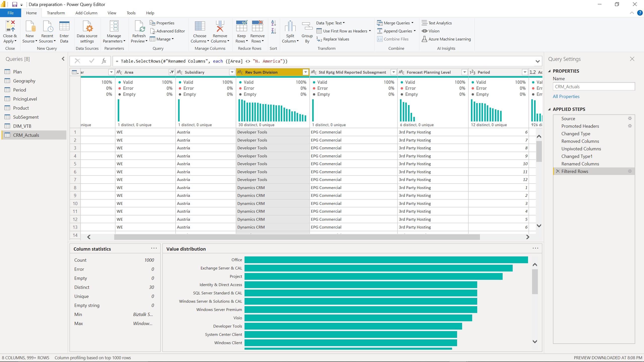The image size is (644, 362).
Task: Open settings gear for Filtered Rows step
Action: [x=630, y=171]
